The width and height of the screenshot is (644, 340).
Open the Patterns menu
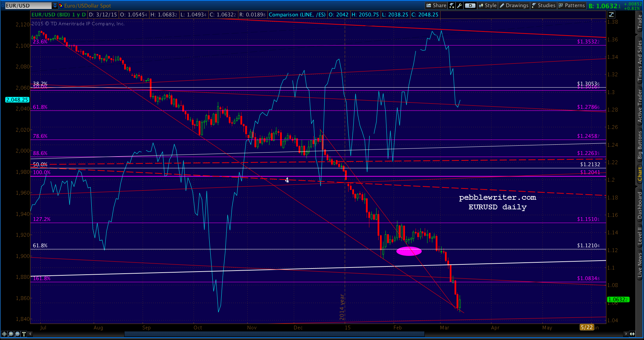(571, 5)
